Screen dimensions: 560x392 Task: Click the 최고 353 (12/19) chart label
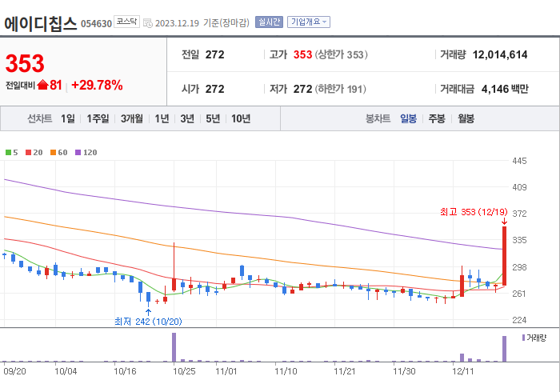coord(474,212)
